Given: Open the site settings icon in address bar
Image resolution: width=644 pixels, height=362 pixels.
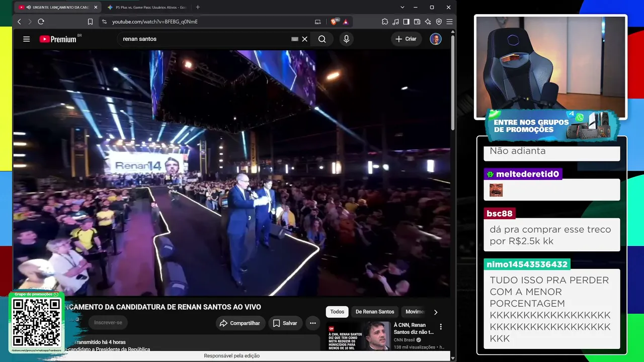Looking at the screenshot, I should [104, 22].
